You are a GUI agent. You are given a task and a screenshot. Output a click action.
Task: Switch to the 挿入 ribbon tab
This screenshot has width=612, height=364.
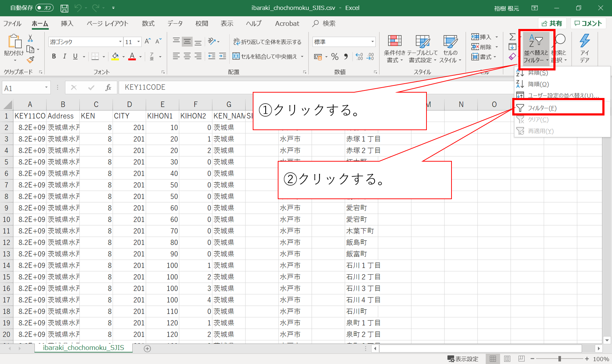point(67,24)
